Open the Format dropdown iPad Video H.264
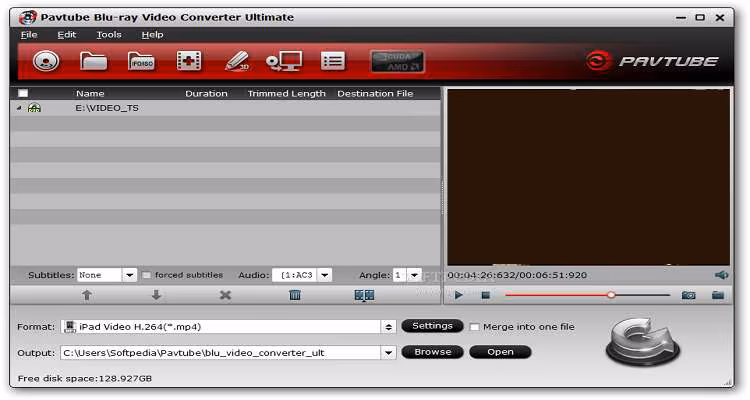The height and width of the screenshot is (400, 750). (228, 327)
